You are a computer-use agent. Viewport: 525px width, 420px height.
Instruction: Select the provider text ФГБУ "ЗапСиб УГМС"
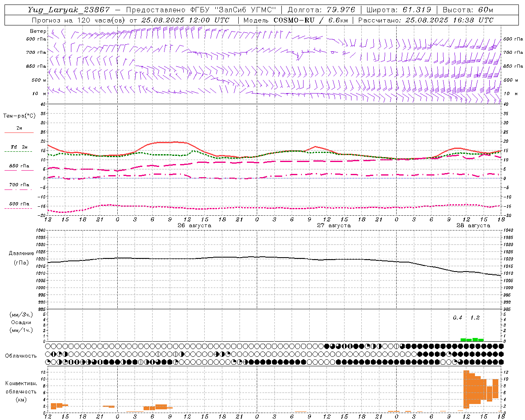pyautogui.click(x=234, y=10)
